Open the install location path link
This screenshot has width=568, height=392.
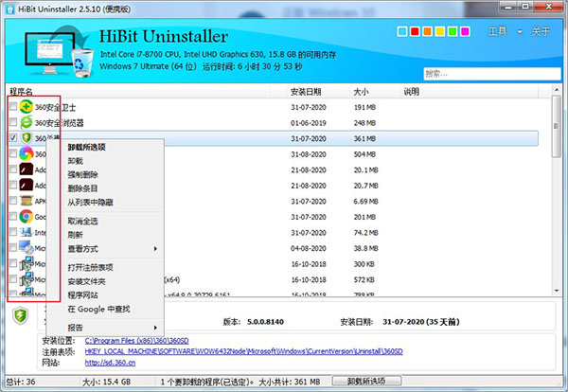[136, 341]
